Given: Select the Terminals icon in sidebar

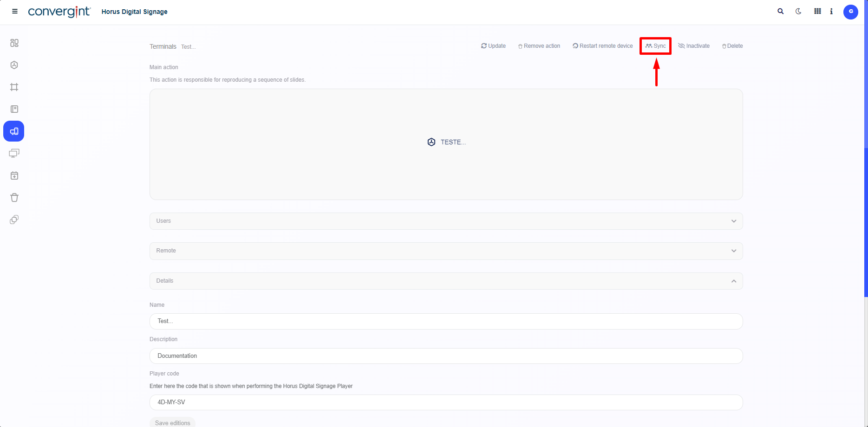Looking at the screenshot, I should click(14, 131).
